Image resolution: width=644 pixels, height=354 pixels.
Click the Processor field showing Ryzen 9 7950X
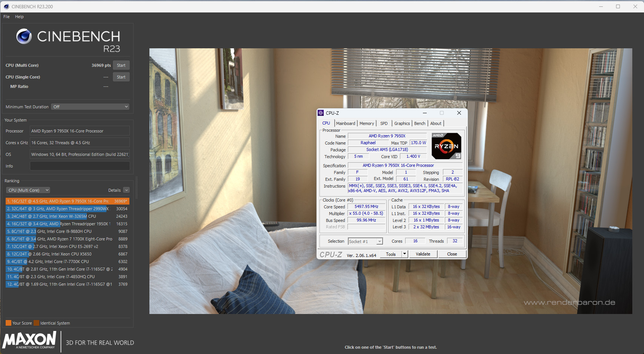point(80,131)
